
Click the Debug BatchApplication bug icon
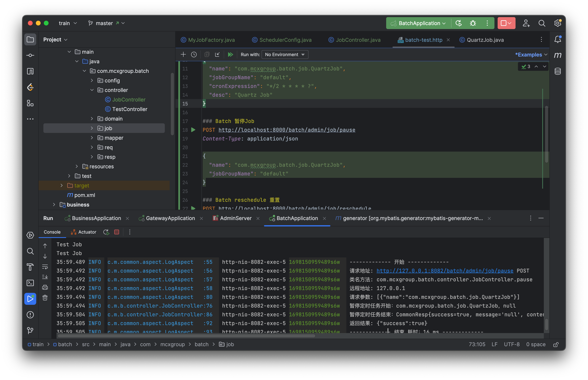pos(473,23)
